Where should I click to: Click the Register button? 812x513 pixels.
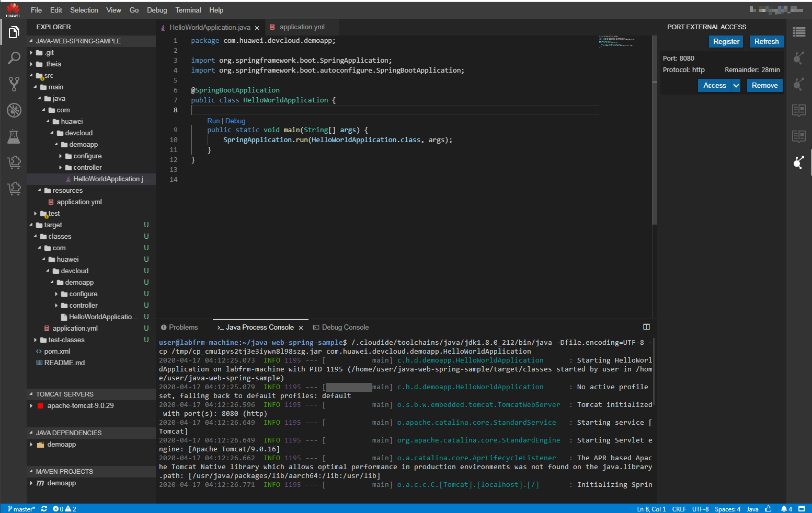pos(726,42)
